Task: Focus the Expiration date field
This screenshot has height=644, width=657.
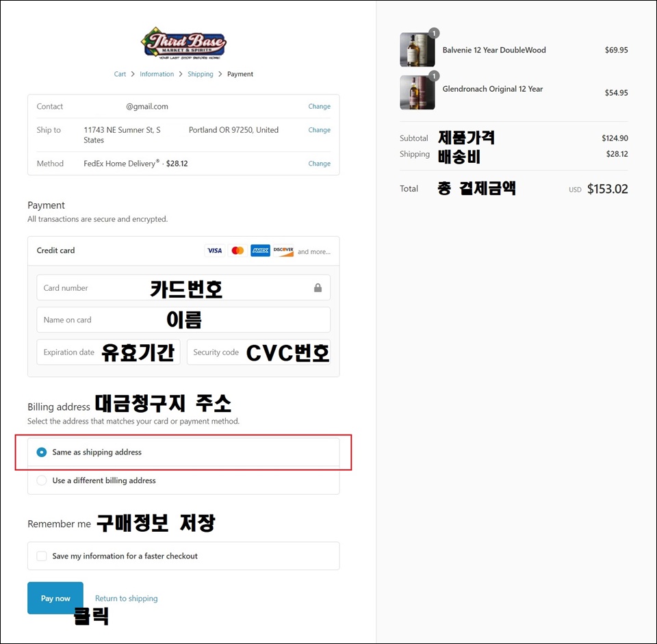Action: (109, 352)
